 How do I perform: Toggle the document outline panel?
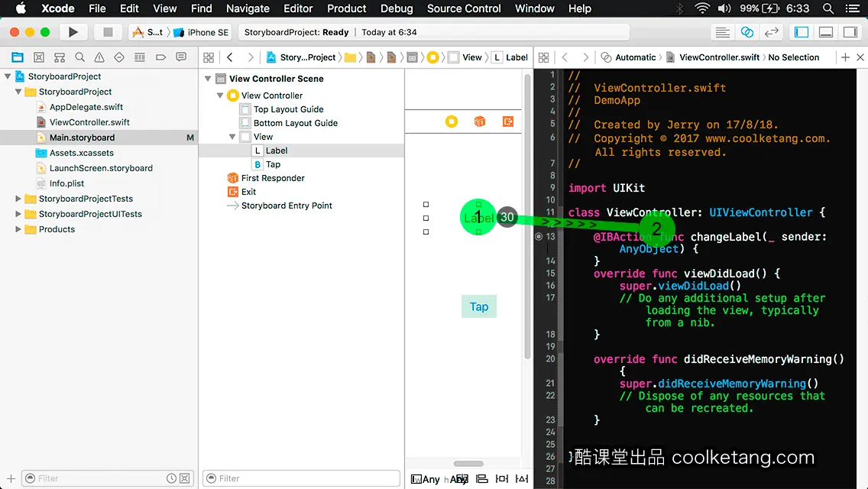pyautogui.click(x=416, y=478)
